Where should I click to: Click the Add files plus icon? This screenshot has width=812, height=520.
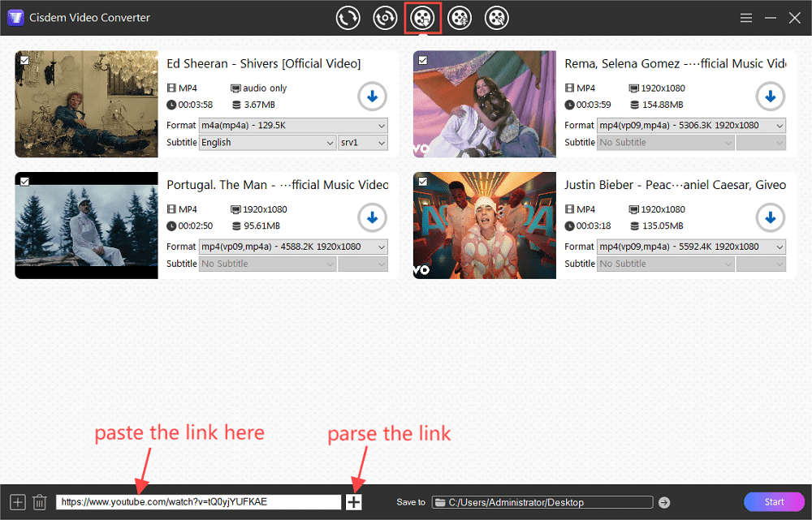(16, 501)
